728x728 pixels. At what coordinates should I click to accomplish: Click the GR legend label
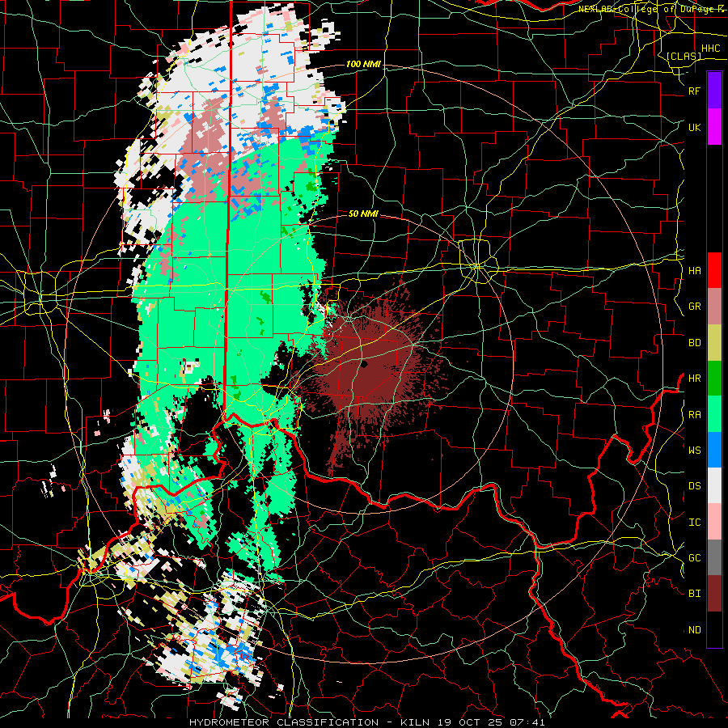pos(694,307)
